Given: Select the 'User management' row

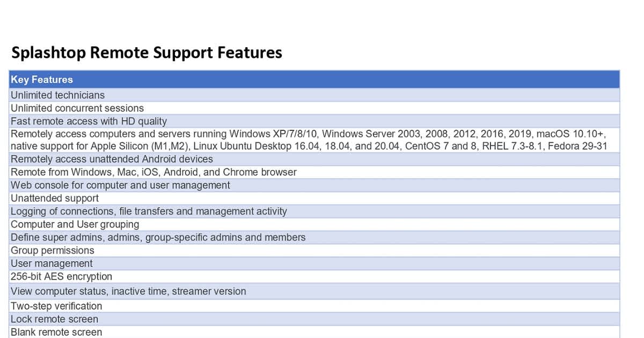Looking at the screenshot, I should pyautogui.click(x=314, y=263).
